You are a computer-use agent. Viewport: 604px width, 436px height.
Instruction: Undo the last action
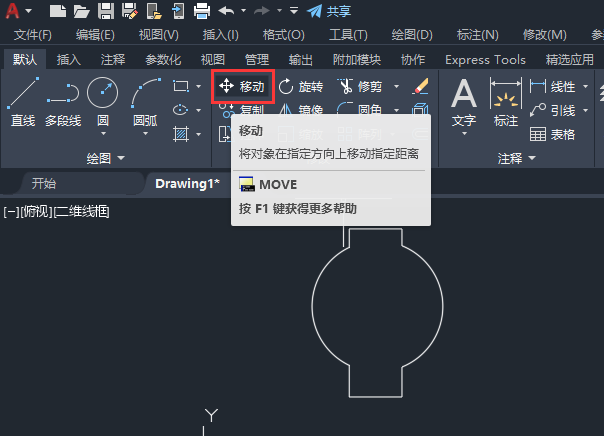[x=226, y=11]
